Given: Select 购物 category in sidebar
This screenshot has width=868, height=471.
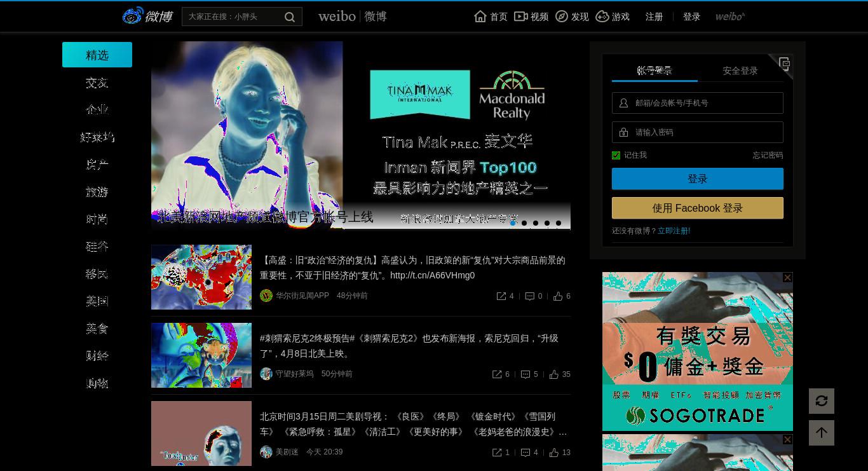Looking at the screenshot, I should [x=97, y=383].
